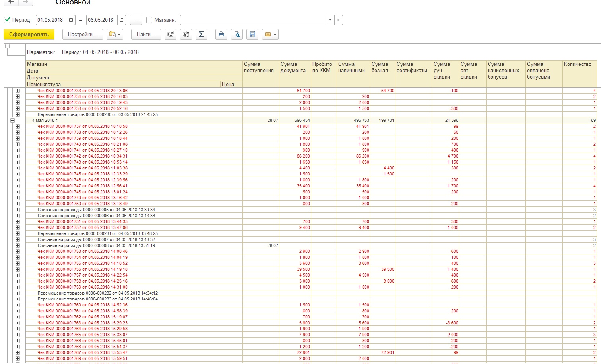
Task: Uncheck the Период checkbox
Action: (x=7, y=20)
